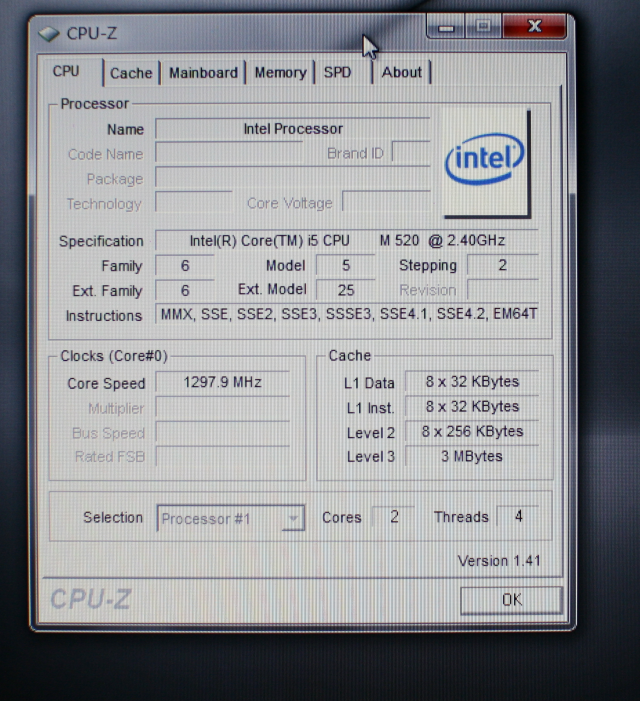Select the Memory tab
The image size is (640, 702).
(281, 73)
